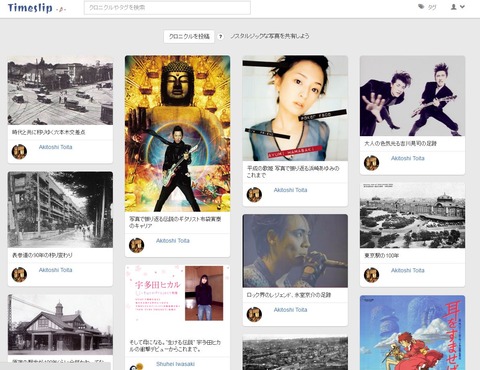
Task: Open the anime movie poster thumbnail
Action: [x=412, y=333]
